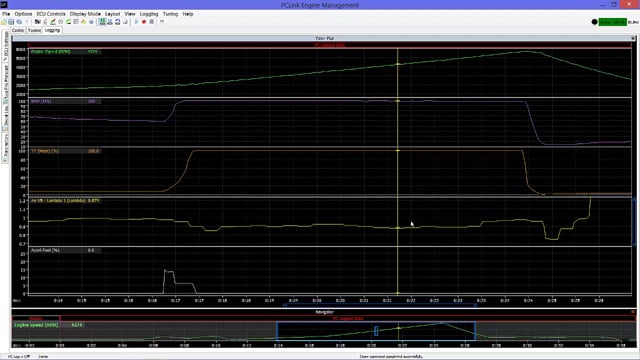Click the log playback play icon

coord(136,22)
